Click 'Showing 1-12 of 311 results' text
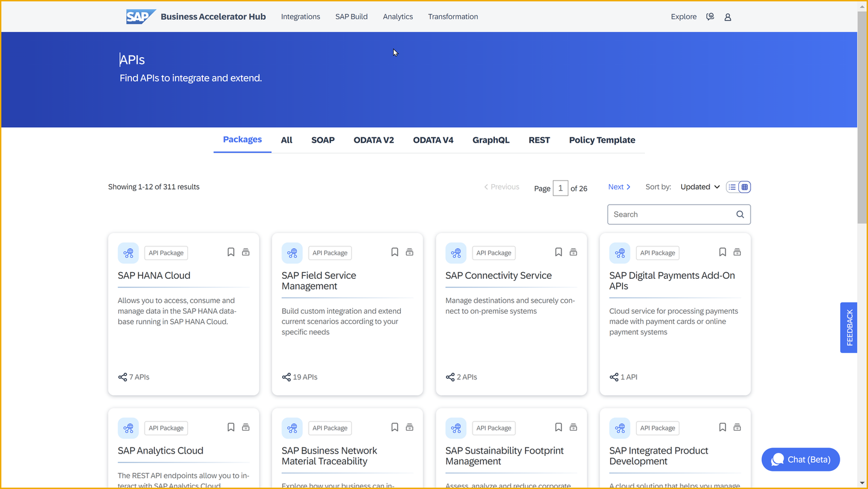868x489 pixels. (154, 187)
